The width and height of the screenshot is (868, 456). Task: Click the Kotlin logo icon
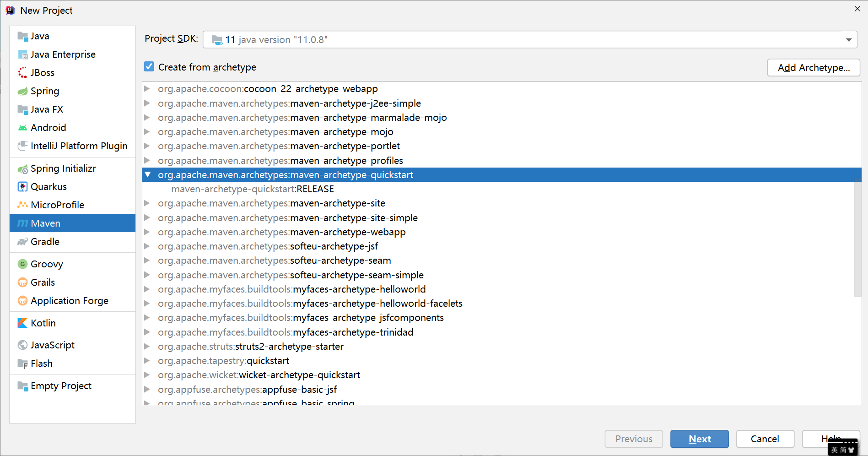[22, 323]
